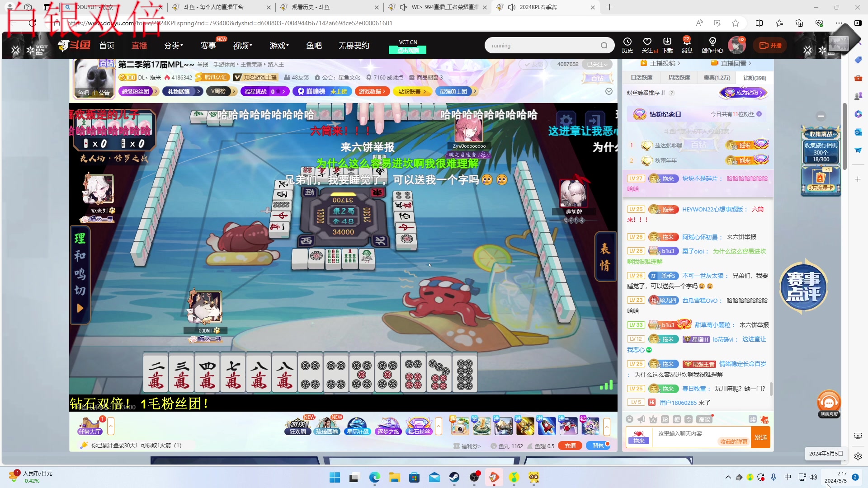Click the emoji smiley icon in chat toolbar
The height and width of the screenshot is (488, 868).
click(x=629, y=419)
